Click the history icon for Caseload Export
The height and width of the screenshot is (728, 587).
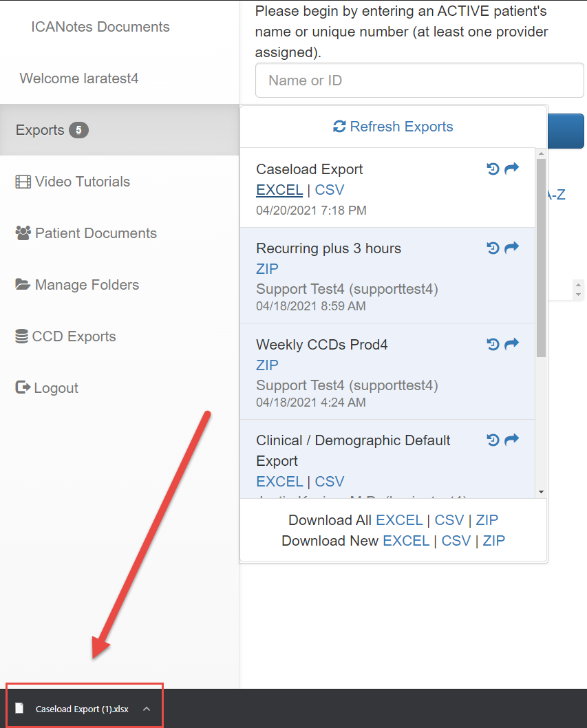click(x=493, y=169)
